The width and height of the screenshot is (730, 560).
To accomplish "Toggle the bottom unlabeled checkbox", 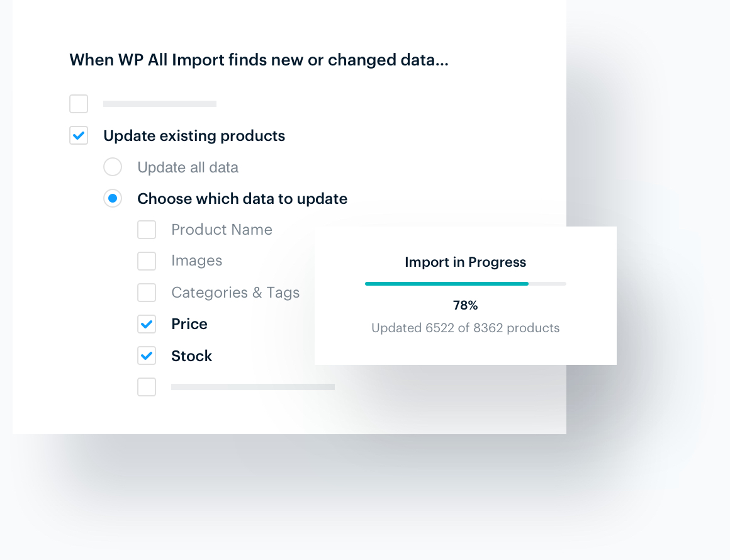I will click(147, 387).
